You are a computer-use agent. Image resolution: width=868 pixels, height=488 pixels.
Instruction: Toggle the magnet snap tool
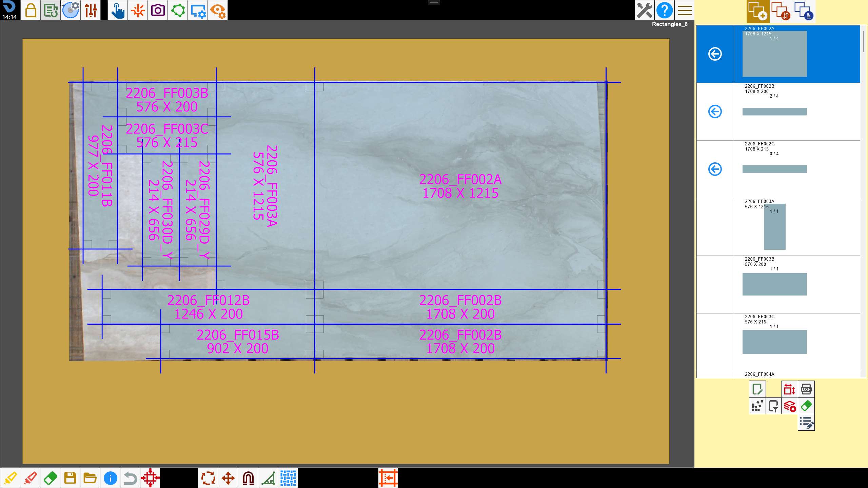248,478
